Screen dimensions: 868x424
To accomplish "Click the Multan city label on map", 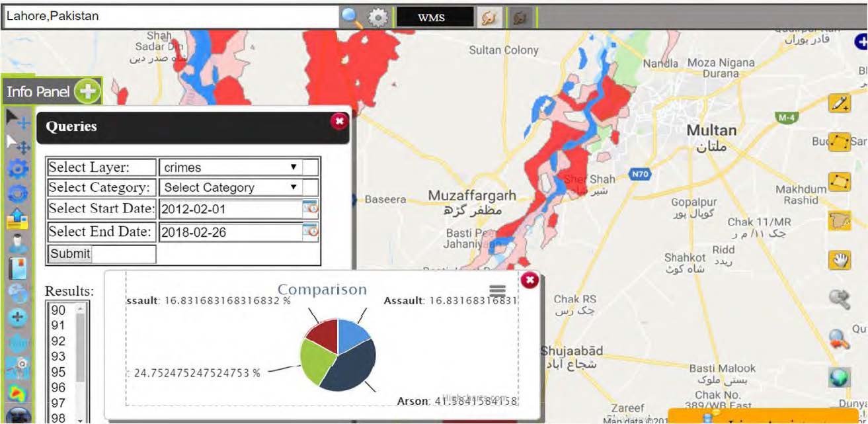I will [711, 130].
